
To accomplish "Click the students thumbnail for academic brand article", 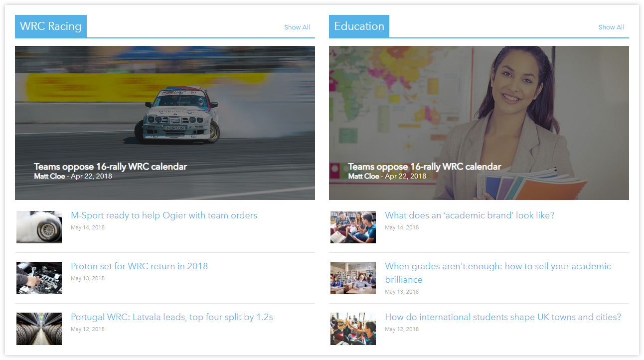I will pyautogui.click(x=353, y=227).
